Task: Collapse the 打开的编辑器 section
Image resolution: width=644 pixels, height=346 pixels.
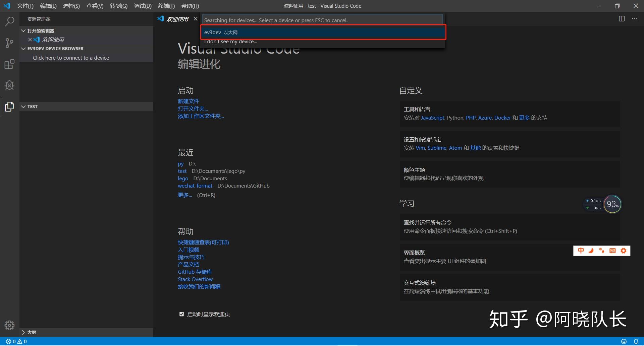Action: pyautogui.click(x=23, y=30)
